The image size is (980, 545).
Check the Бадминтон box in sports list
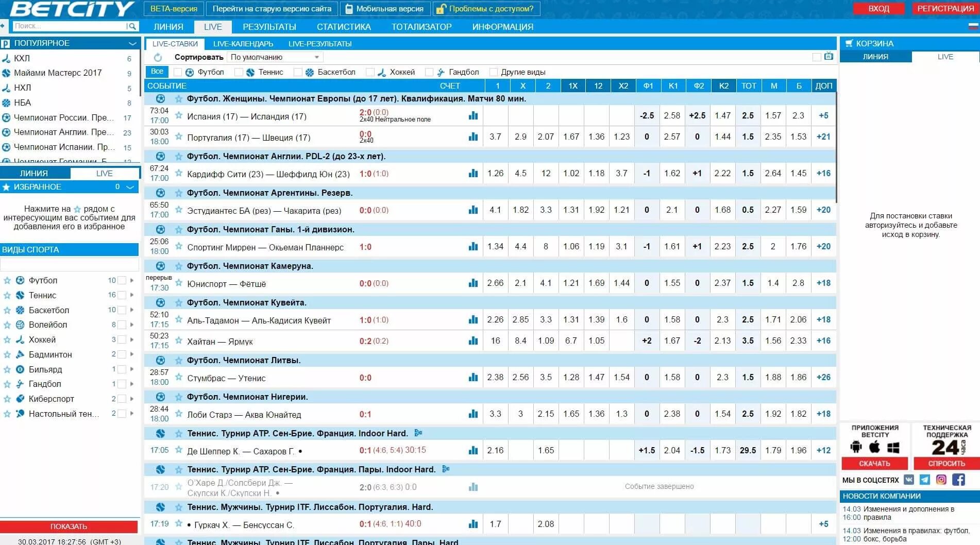(x=122, y=354)
